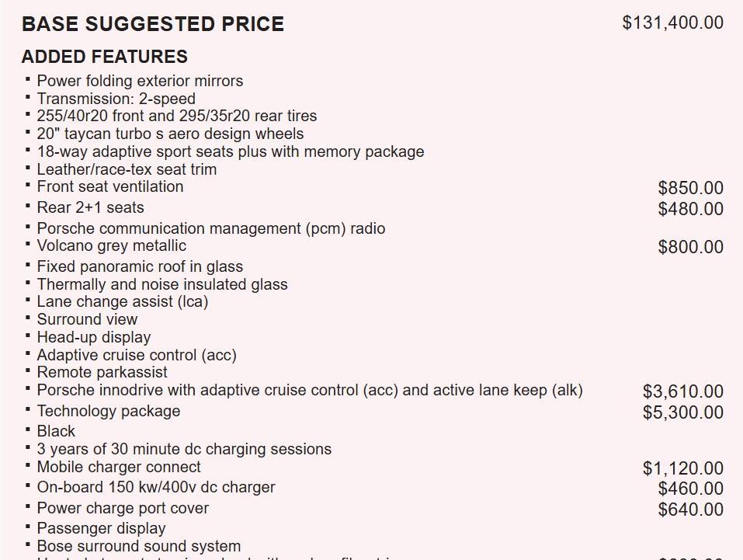
Task: Click the $3,610.00 price amount
Action: 682,391
